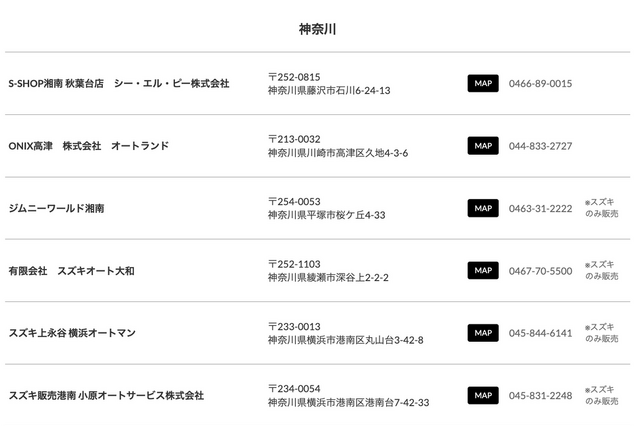Viewport: 639px width, 426px height.
Task: Call 044-833-2727 phone link
Action: pyautogui.click(x=540, y=146)
